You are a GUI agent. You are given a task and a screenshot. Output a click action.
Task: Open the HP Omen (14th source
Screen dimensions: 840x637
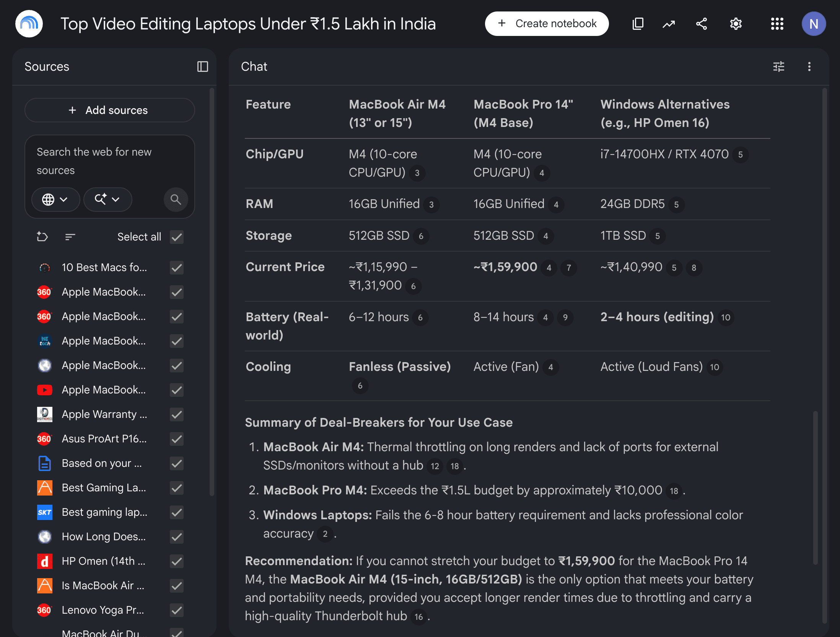(103, 561)
